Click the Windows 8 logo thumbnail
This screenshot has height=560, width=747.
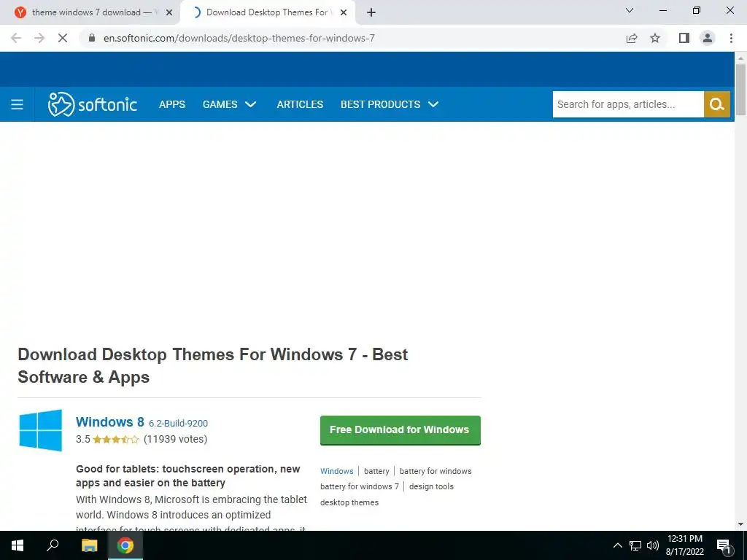pos(41,430)
